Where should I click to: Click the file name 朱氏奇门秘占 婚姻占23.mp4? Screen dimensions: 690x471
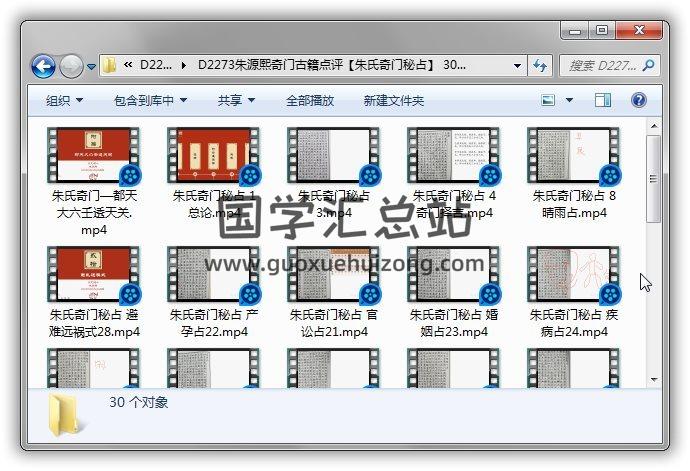pyautogui.click(x=454, y=323)
